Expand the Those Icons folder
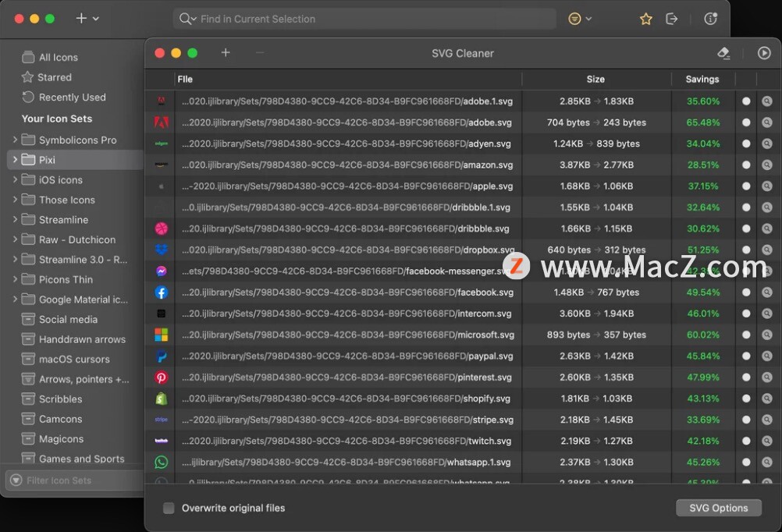The height and width of the screenshot is (532, 782). click(15, 200)
